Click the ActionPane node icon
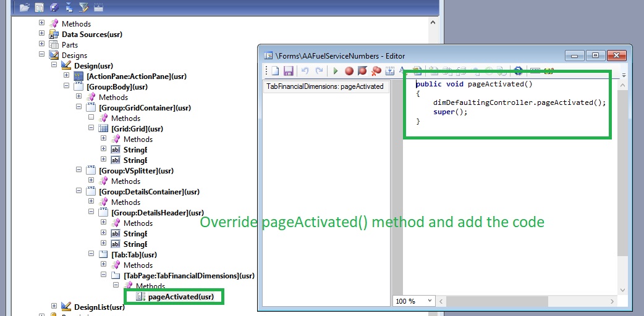 [x=79, y=77]
